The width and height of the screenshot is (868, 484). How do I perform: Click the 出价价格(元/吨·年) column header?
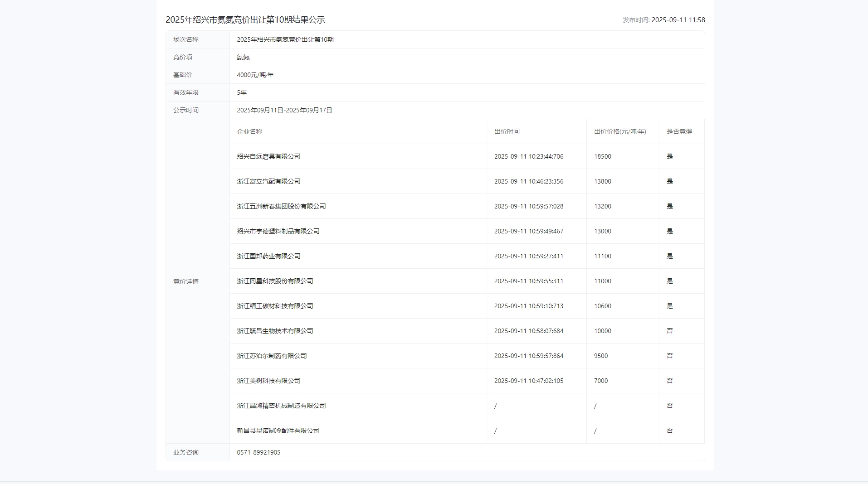(x=620, y=131)
